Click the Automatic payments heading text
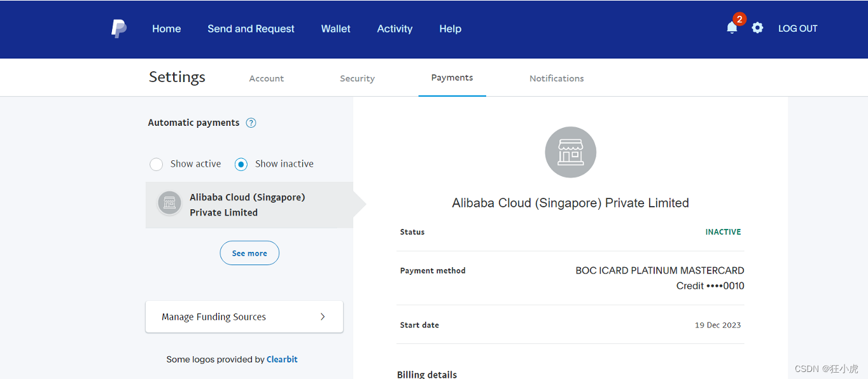Viewport: 868px width, 379px height. tap(193, 123)
